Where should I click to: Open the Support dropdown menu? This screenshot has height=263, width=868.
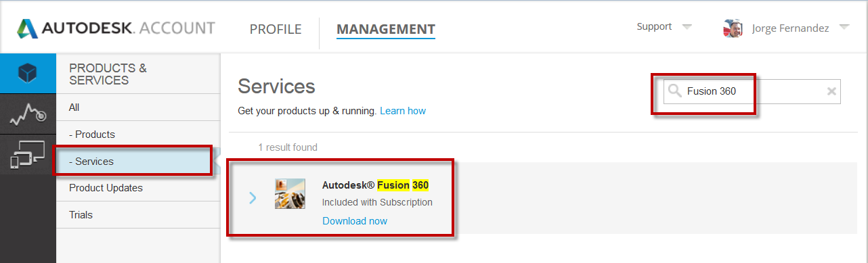coord(664,27)
